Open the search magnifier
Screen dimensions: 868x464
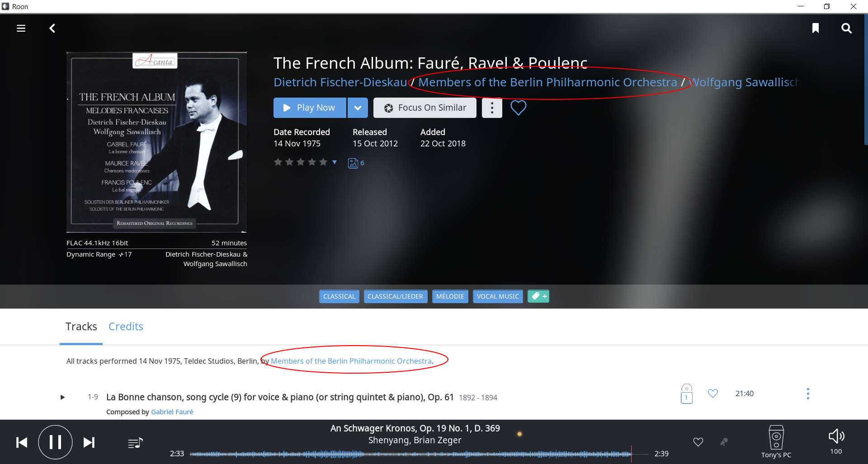(846, 28)
